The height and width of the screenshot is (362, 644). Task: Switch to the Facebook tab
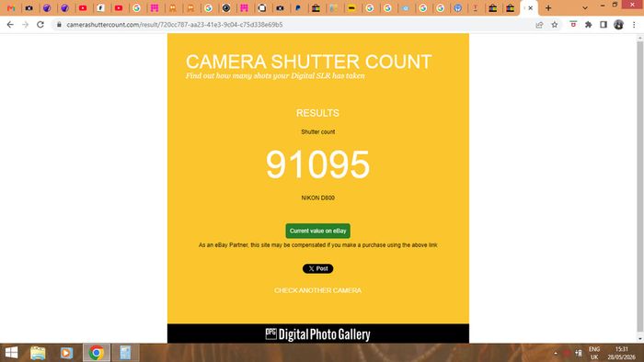click(100, 7)
